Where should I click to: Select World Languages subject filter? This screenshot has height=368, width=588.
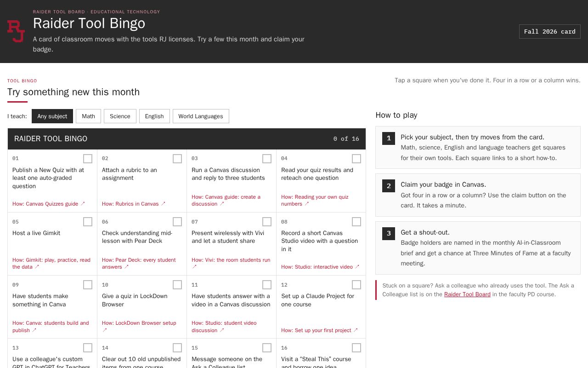(x=201, y=116)
